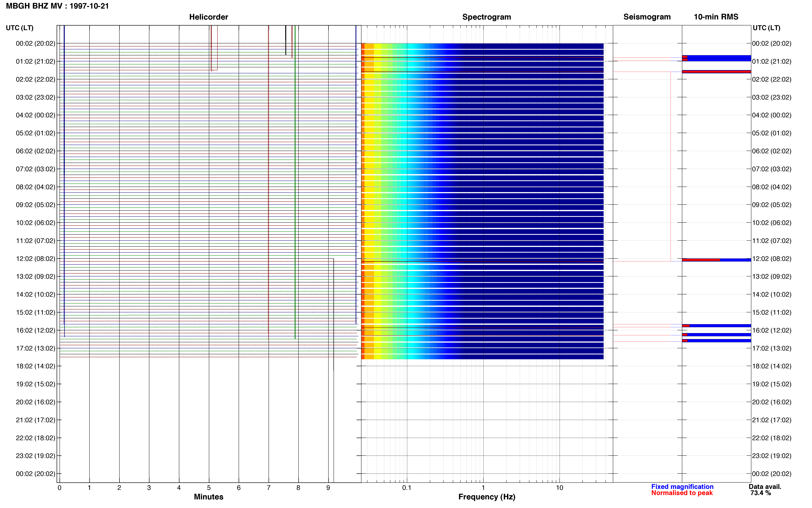Click the '73.4 %' data availability value
The image size is (812, 508).
pyautogui.click(x=761, y=493)
